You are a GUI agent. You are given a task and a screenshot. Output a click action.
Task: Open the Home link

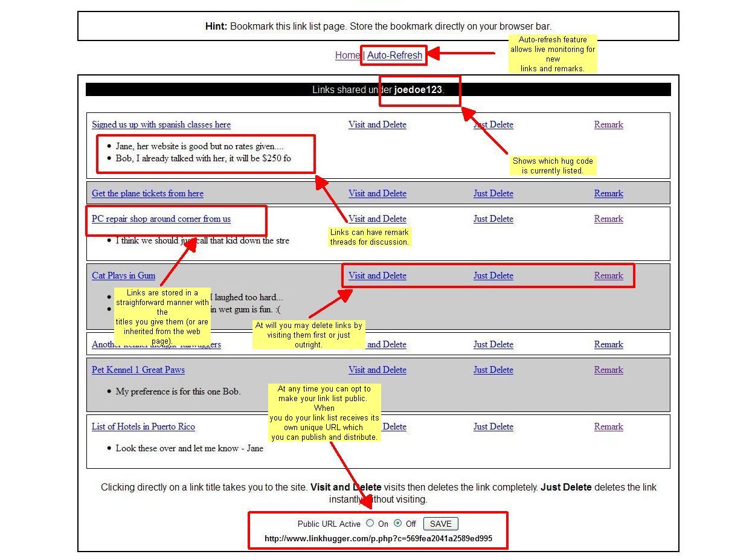click(347, 55)
